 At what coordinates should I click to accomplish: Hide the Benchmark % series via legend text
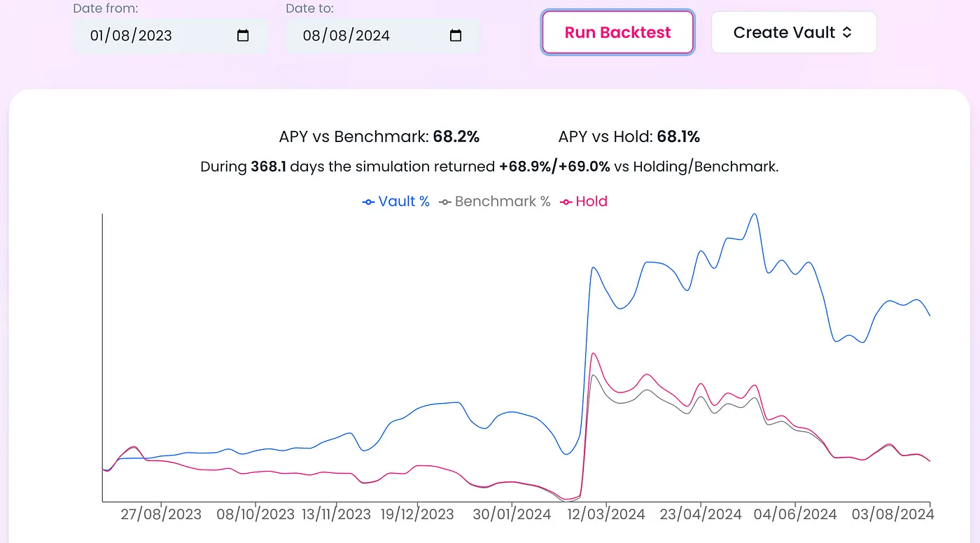(503, 202)
